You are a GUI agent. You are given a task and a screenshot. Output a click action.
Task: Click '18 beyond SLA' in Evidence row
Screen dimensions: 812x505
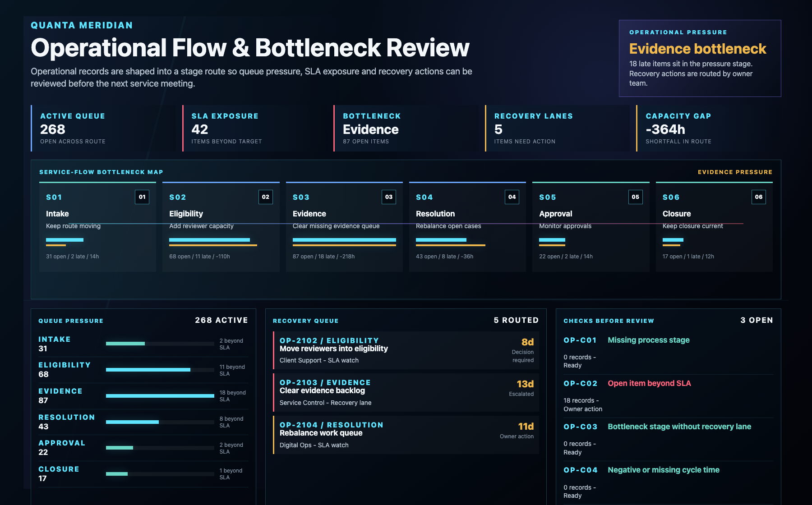(x=232, y=396)
